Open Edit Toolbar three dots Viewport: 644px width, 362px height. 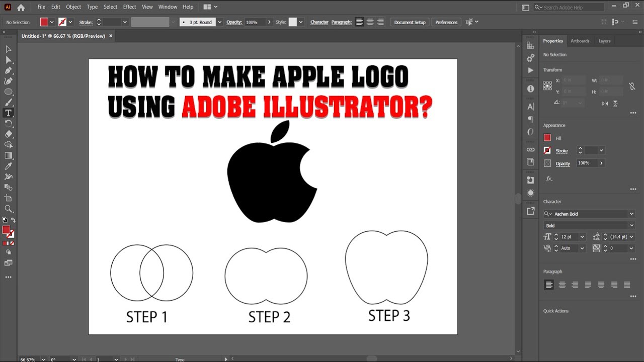8,277
